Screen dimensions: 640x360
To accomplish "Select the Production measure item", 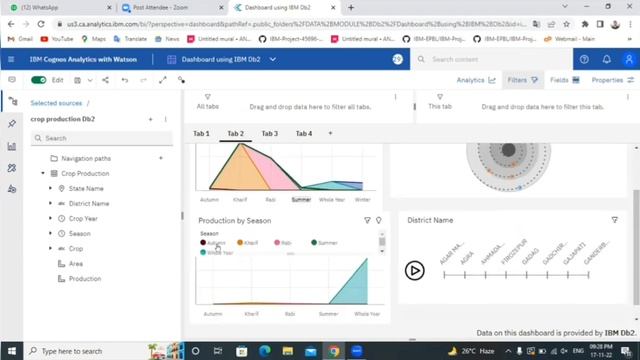I will coord(85,279).
